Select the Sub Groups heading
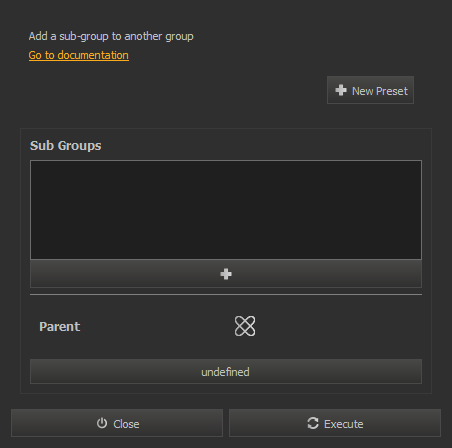This screenshot has height=448, width=452. [66, 146]
